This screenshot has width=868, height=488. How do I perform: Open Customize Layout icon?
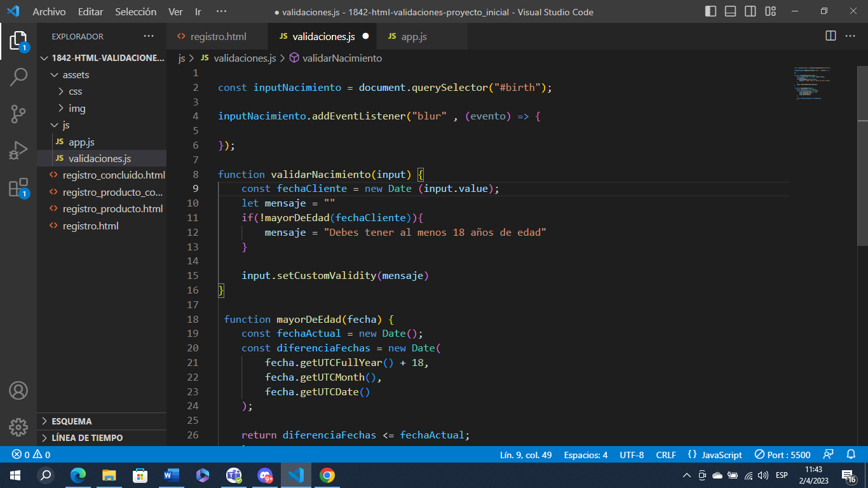point(771,11)
